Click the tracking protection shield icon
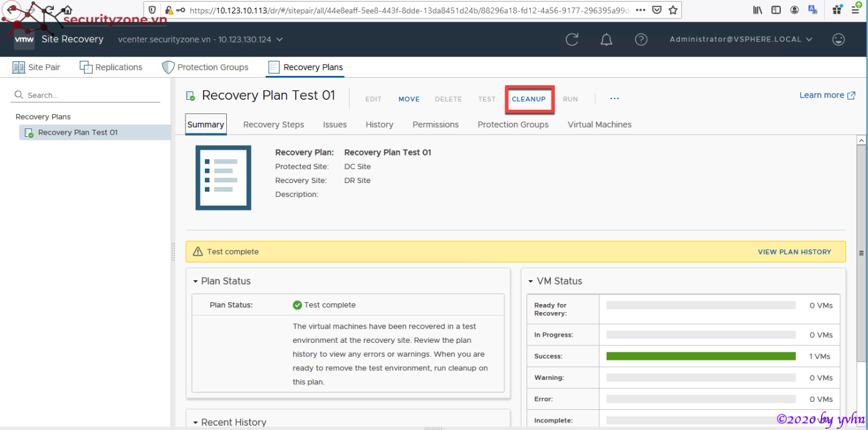The image size is (868, 430). point(152,11)
